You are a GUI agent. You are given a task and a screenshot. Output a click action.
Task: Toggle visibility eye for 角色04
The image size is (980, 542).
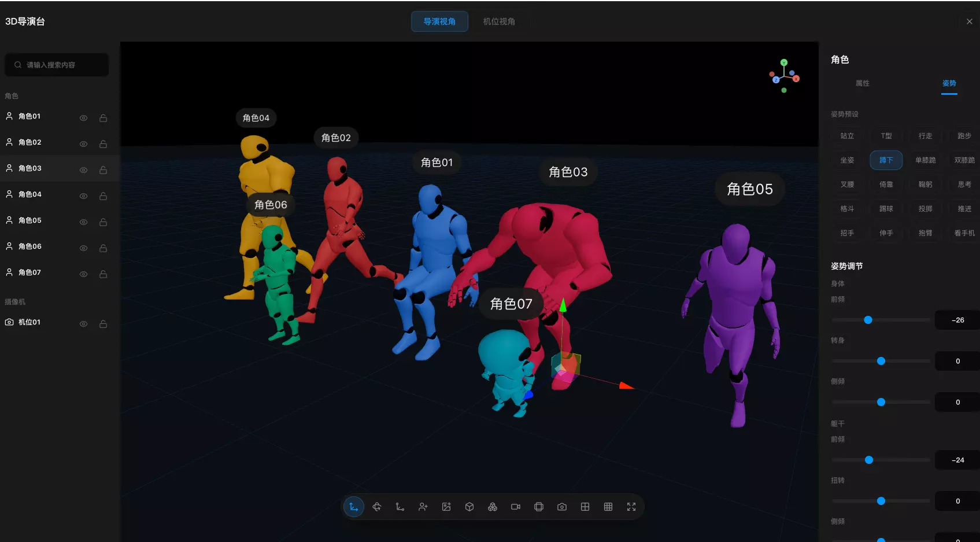click(83, 196)
